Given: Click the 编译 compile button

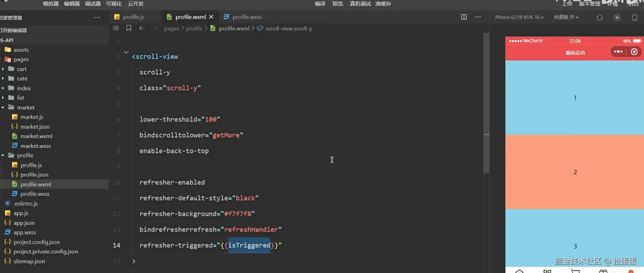Looking at the screenshot, I should click(x=320, y=4).
